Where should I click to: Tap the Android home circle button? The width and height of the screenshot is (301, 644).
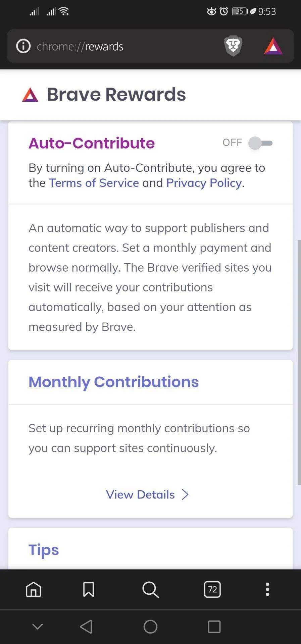tap(150, 627)
